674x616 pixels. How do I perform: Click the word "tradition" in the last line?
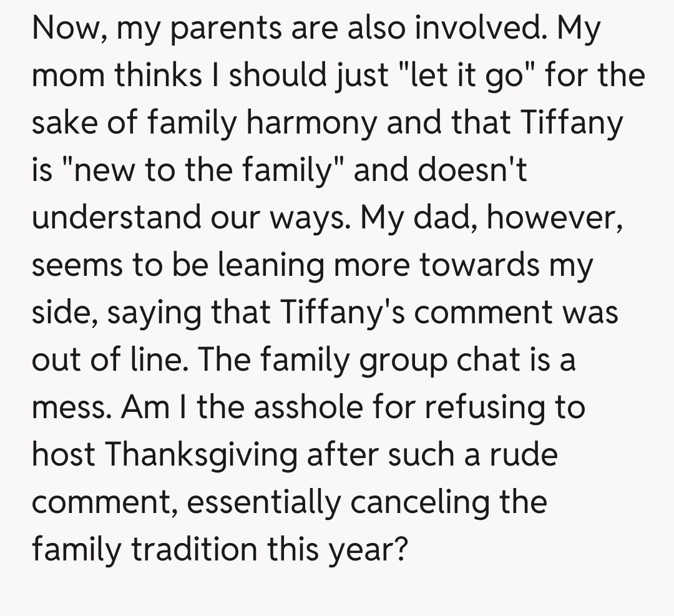tap(194, 550)
